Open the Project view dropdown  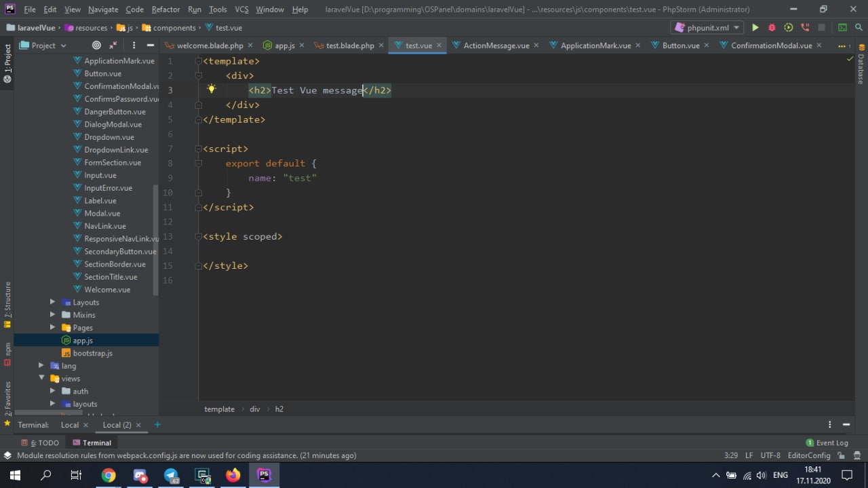click(x=43, y=45)
